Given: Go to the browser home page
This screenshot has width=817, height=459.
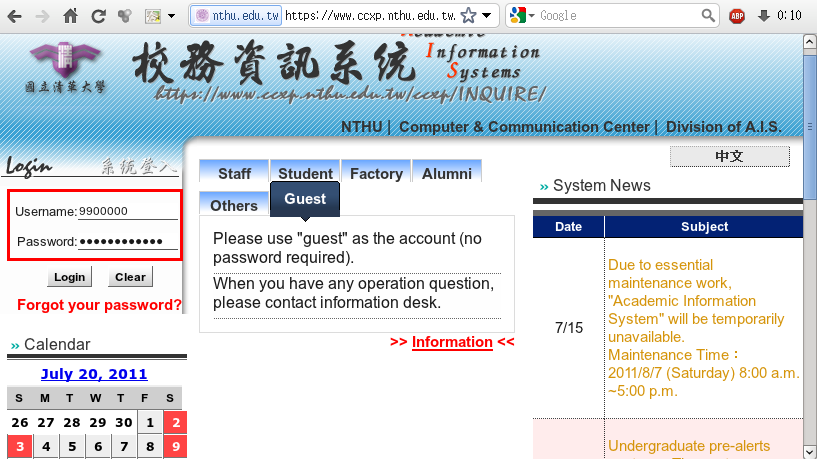Looking at the screenshot, I should [70, 16].
